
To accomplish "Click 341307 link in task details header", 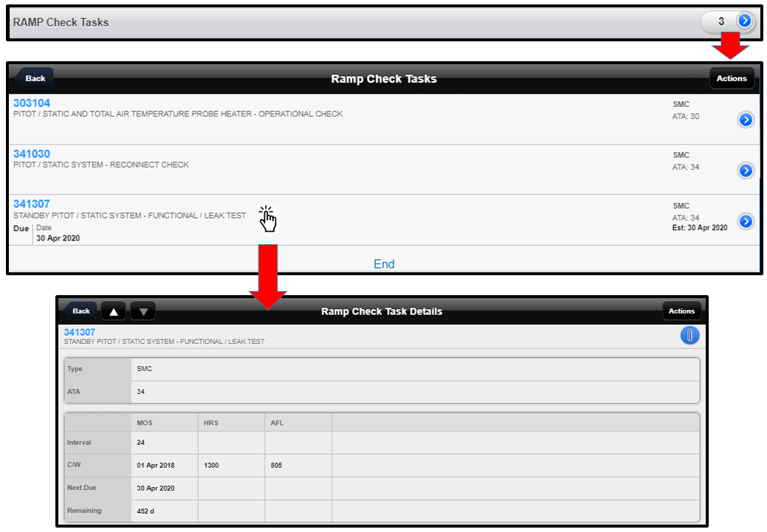I will [79, 332].
